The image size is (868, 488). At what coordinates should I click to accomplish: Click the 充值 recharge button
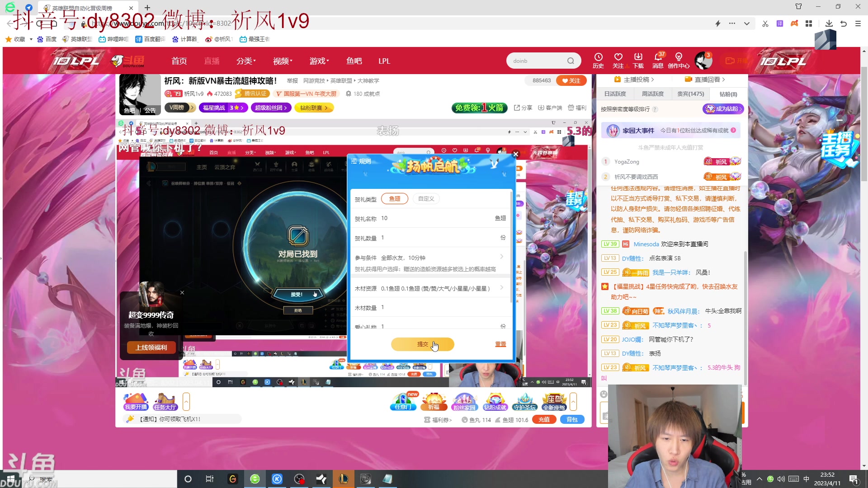point(544,419)
